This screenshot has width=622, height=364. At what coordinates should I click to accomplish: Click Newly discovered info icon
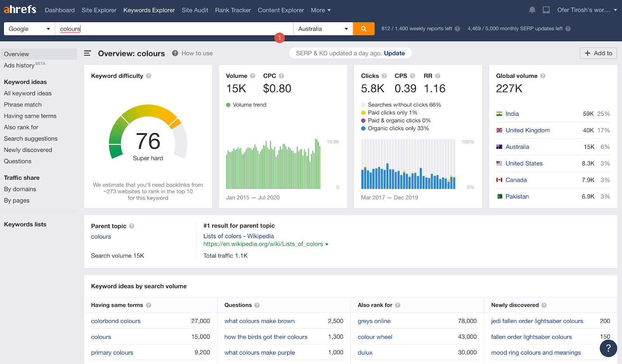544,305
